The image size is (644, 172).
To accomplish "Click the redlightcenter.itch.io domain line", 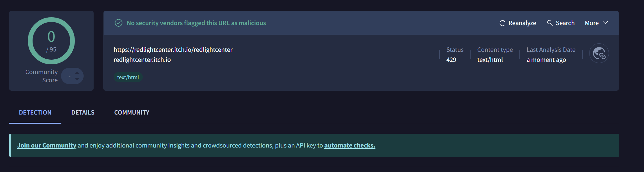I will click(x=142, y=60).
